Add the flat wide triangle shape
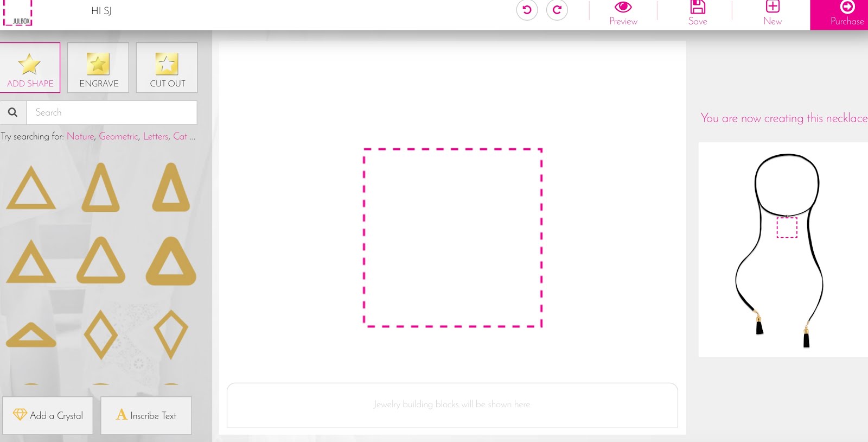868x442 pixels. coord(31,335)
